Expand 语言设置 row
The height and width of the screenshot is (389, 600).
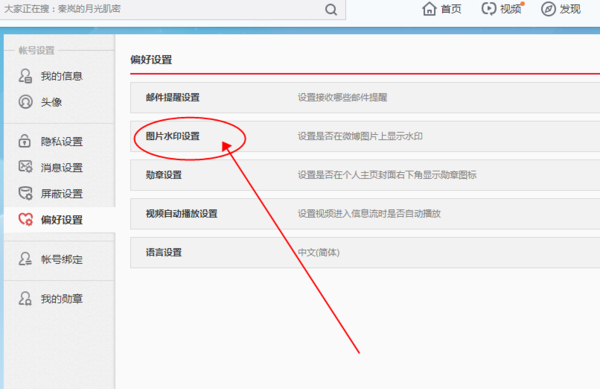point(365,252)
